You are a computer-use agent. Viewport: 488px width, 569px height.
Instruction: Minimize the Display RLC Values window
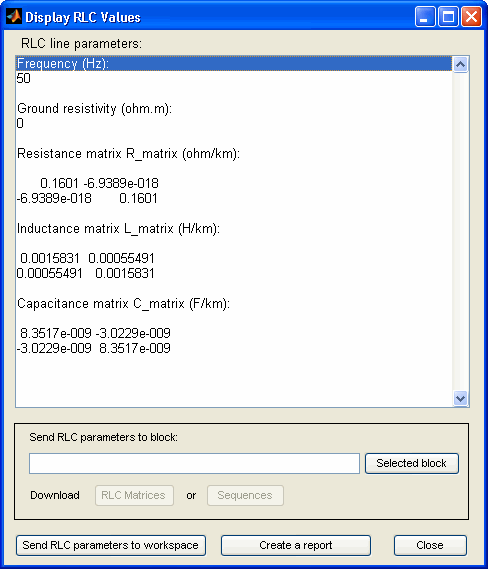tap(425, 17)
